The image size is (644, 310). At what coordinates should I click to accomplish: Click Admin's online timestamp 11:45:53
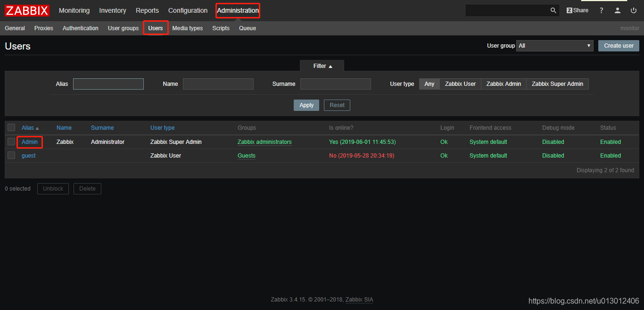pyautogui.click(x=362, y=142)
